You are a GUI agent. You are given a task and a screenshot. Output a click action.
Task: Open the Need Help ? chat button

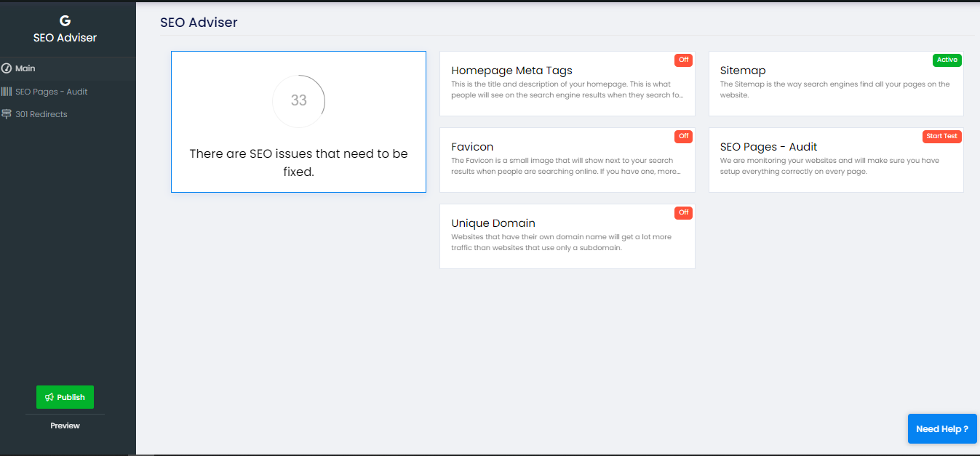coord(942,429)
